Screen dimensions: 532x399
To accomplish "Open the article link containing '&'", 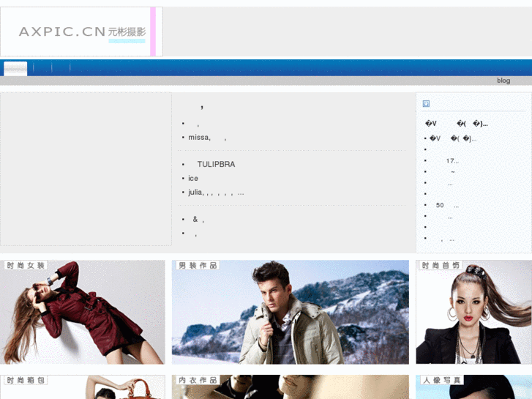I will (198, 220).
